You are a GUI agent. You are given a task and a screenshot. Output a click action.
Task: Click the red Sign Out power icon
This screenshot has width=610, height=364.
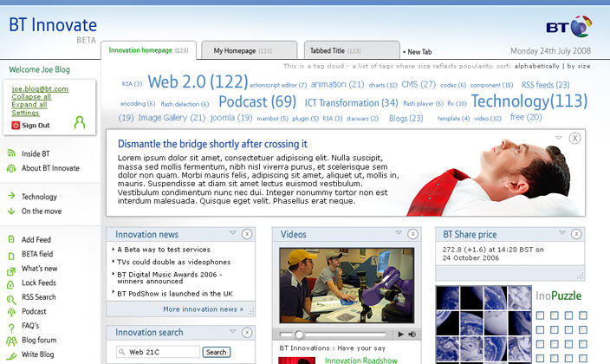[16, 126]
